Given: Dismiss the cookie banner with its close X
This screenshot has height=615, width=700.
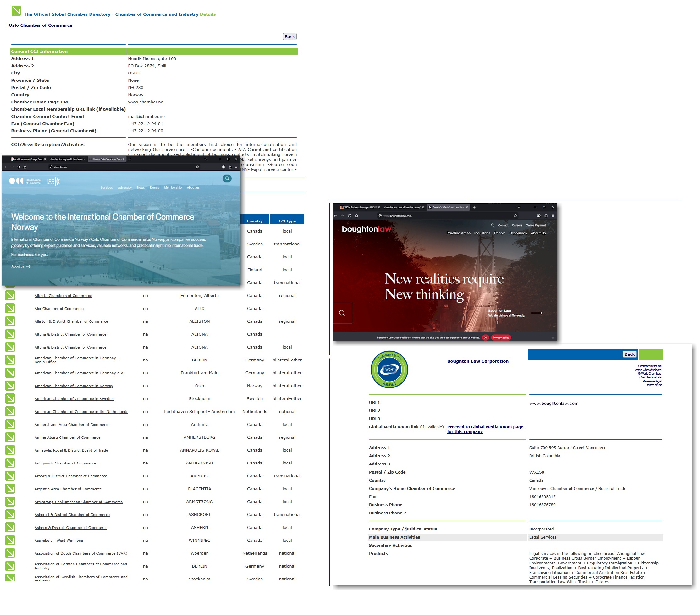Looking at the screenshot, I should 553,338.
